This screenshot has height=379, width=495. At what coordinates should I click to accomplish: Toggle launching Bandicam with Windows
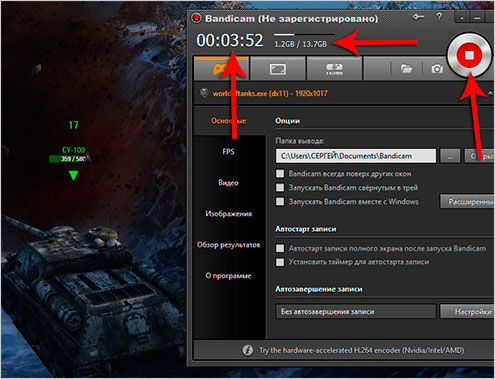[x=280, y=202]
